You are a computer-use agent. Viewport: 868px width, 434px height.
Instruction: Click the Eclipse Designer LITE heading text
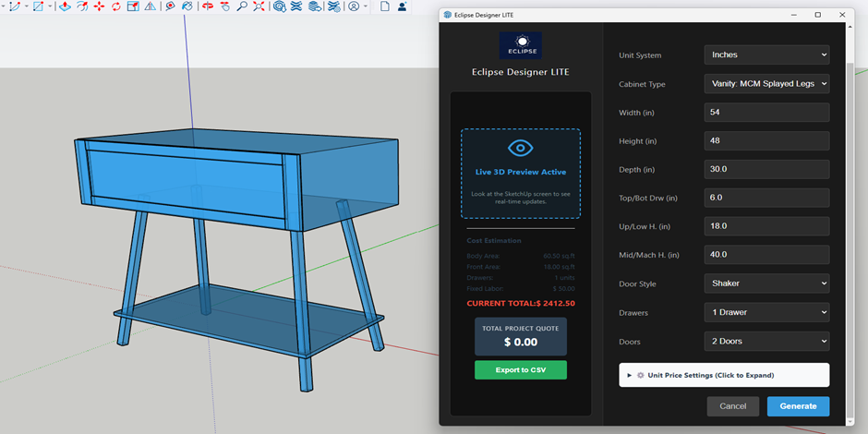(x=521, y=72)
